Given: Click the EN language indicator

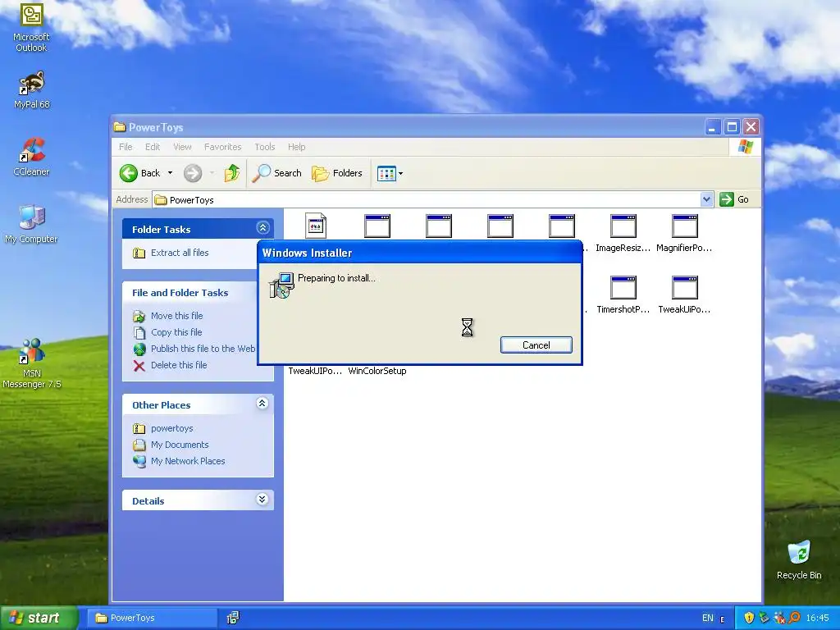Looking at the screenshot, I should pos(708,619).
